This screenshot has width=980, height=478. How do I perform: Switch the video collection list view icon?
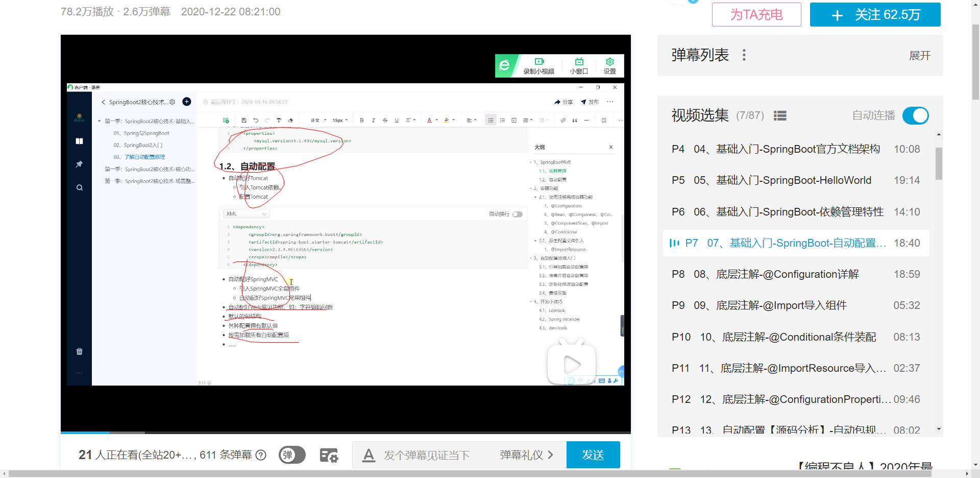780,116
